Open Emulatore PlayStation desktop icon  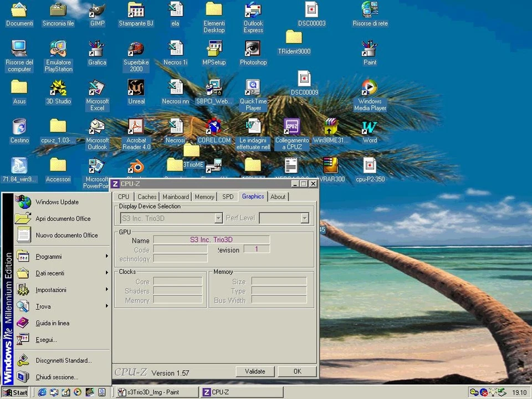[x=58, y=49]
